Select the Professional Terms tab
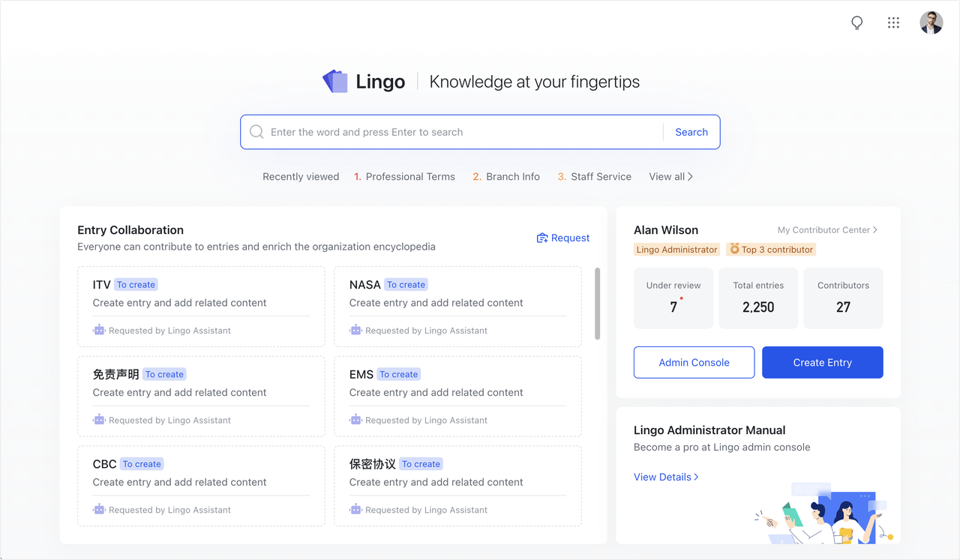This screenshot has width=960, height=560. 405,176
